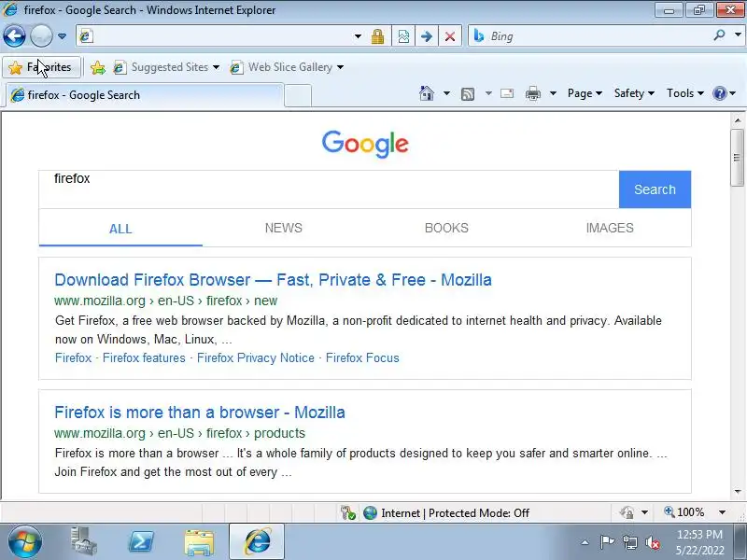Viewport: 747px width, 560px height.
Task: Click the status bar add-ons/popup blocker icon
Action: 347,512
